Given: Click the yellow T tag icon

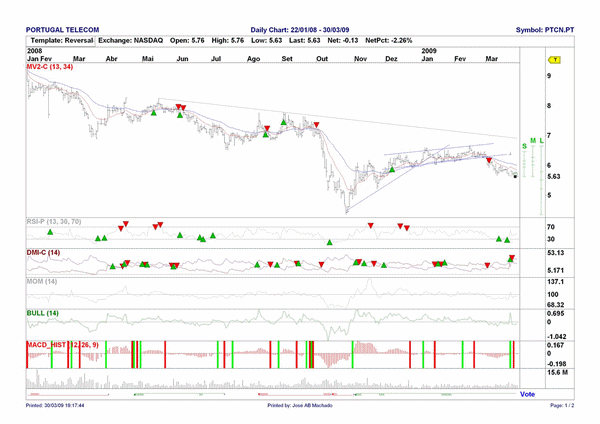Looking at the screenshot, I should point(554,60).
